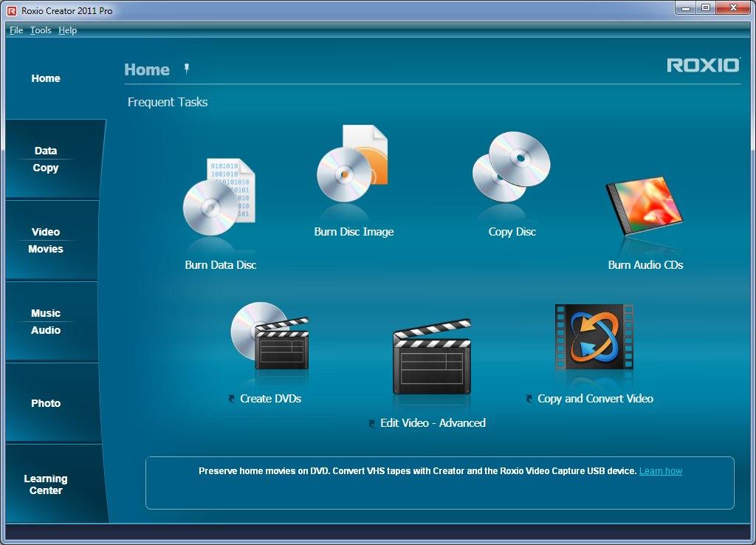Screen dimensions: 756x545
Task: Click the Roxio logo in top right
Action: 703,66
